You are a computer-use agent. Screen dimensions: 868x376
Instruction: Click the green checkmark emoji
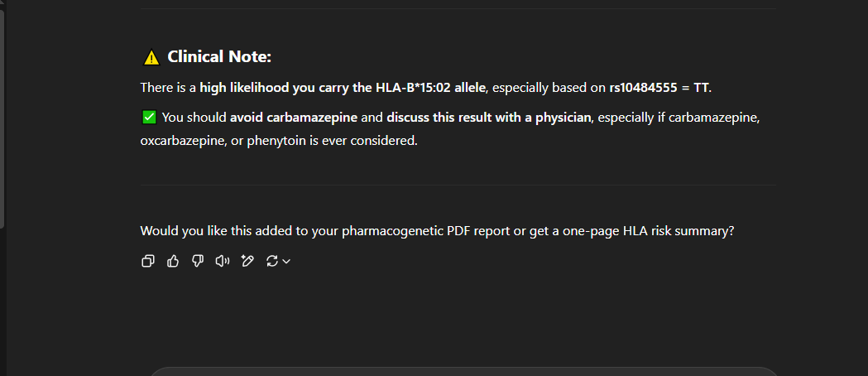(149, 117)
